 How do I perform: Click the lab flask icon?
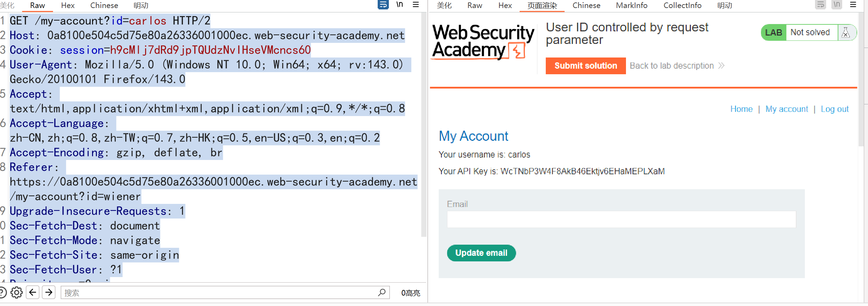point(845,33)
